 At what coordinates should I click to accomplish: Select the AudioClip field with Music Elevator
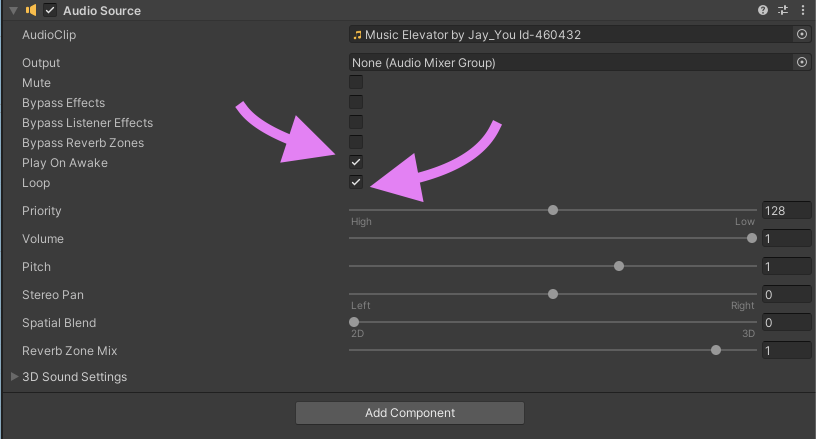pos(570,34)
